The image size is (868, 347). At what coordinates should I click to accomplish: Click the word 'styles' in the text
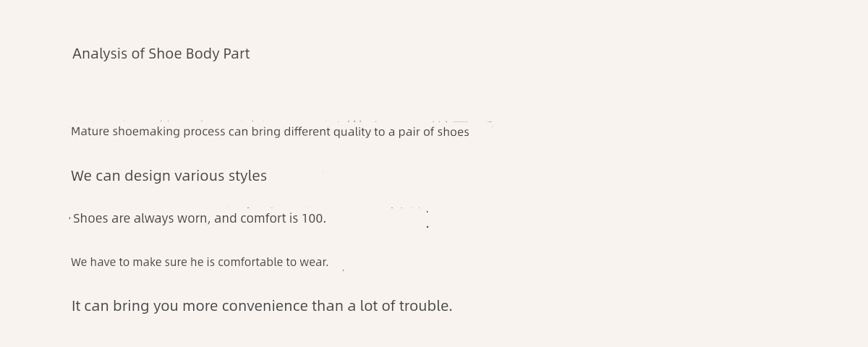(247, 176)
